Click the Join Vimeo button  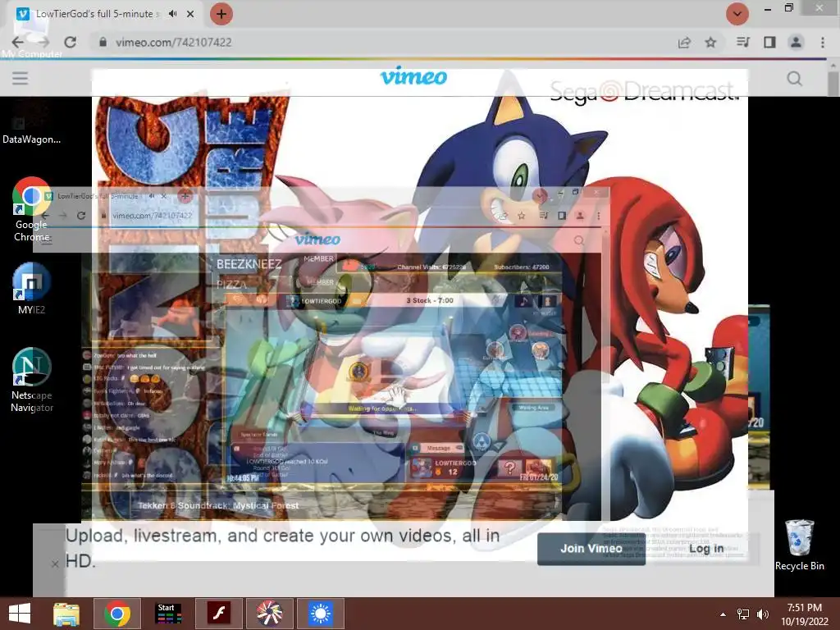(591, 549)
